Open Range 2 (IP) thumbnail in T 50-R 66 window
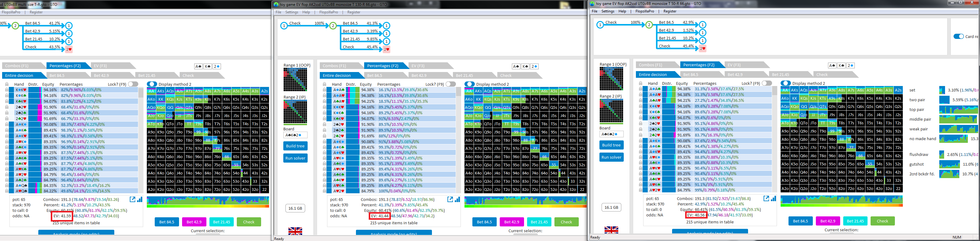This screenshot has height=241, width=980. (611, 111)
